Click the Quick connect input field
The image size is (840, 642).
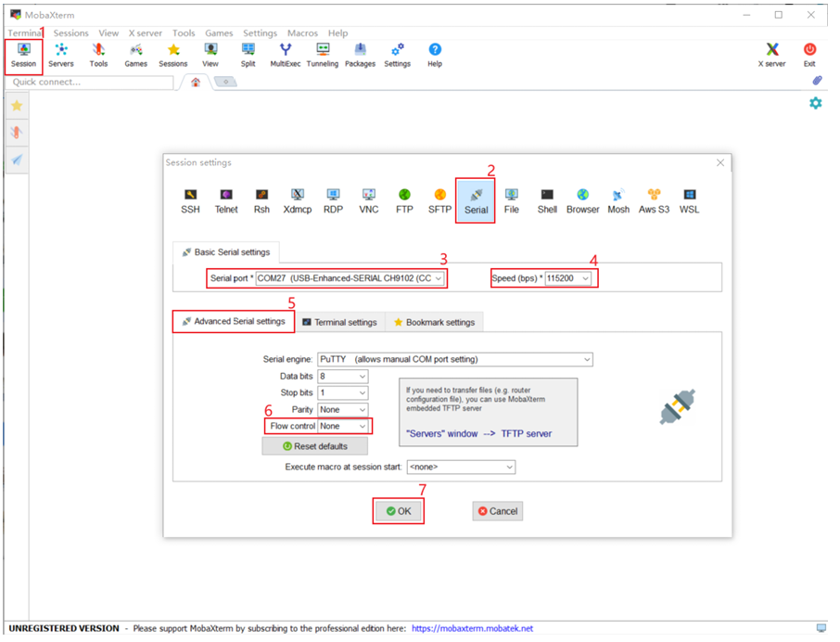click(x=89, y=82)
